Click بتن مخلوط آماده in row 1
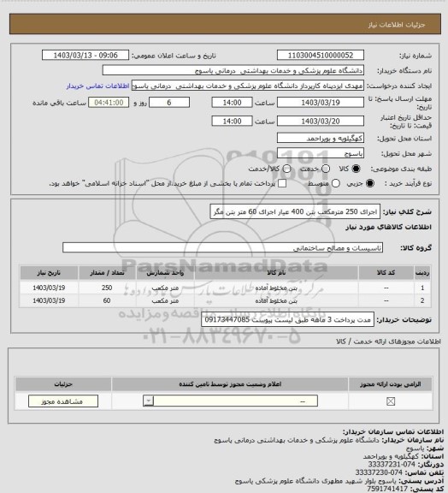 tap(276, 288)
